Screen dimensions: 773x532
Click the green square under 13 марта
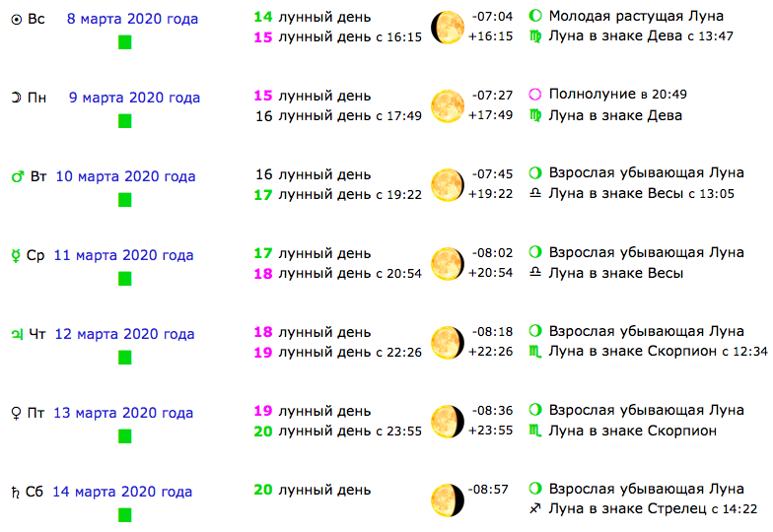[x=125, y=436]
